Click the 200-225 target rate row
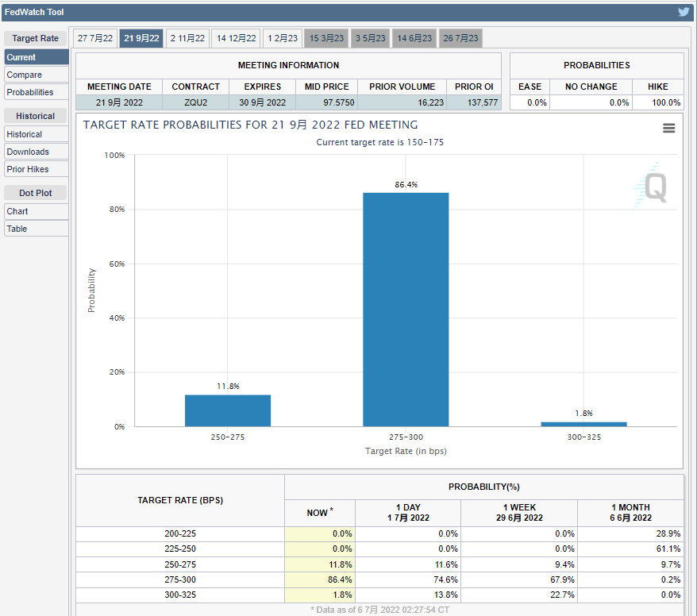Screen dimensions: 697x616 (x=379, y=533)
